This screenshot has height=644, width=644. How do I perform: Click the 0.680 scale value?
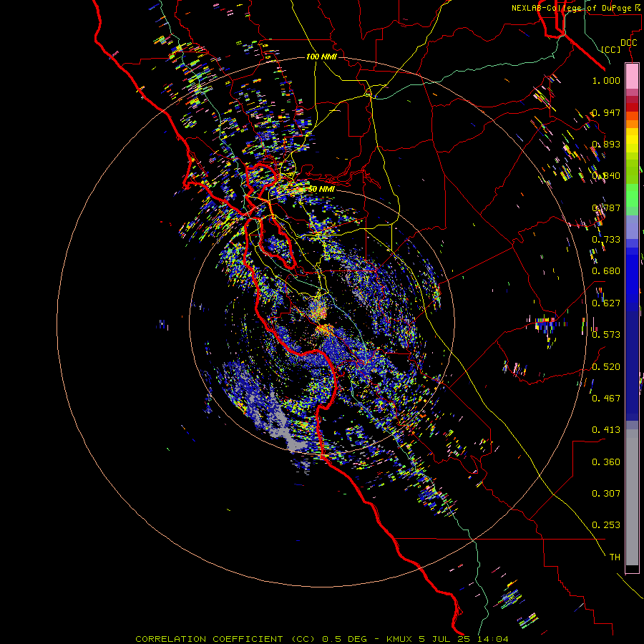pos(606,271)
